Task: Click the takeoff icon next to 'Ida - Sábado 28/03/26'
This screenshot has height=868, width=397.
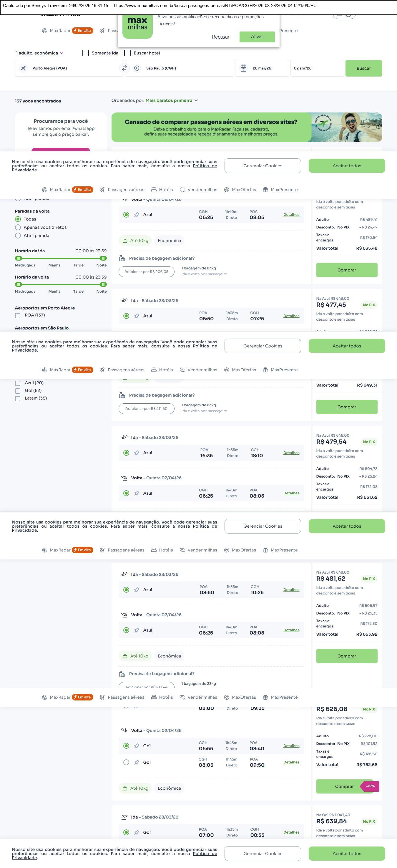Action: click(x=124, y=301)
